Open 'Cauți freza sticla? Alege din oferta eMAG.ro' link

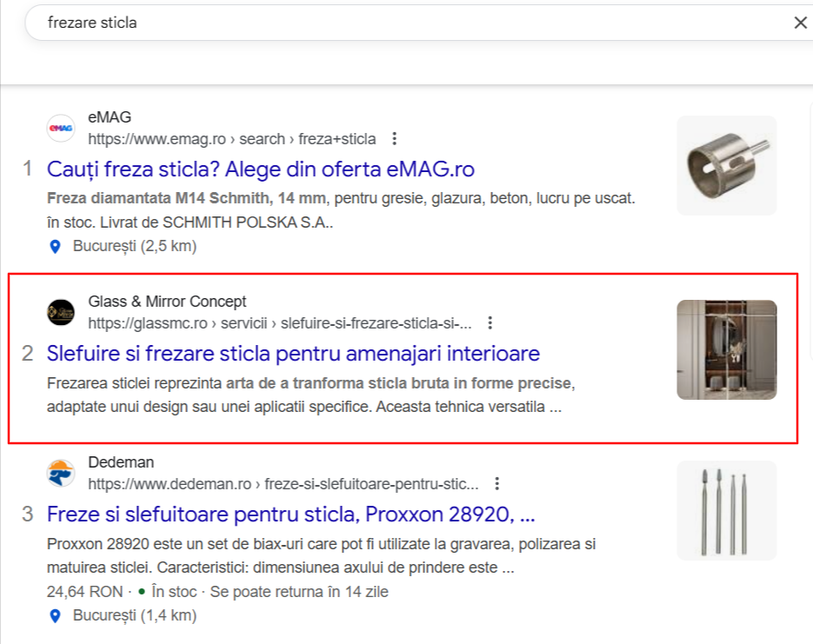(260, 169)
